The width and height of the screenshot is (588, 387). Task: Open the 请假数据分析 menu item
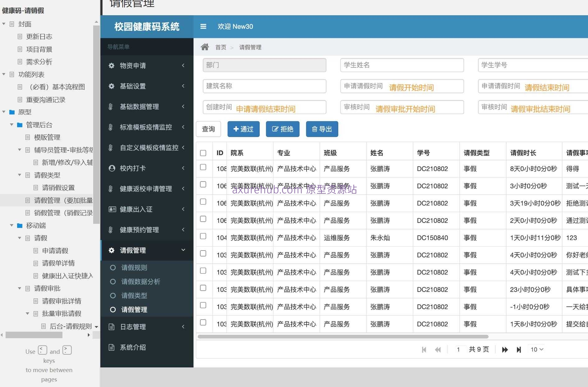(x=140, y=282)
